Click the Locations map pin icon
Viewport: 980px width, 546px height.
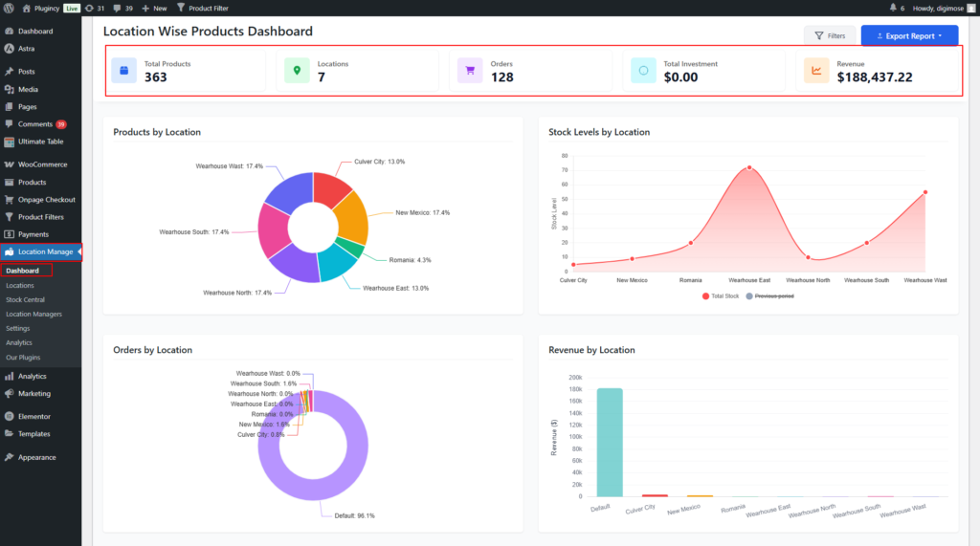click(x=297, y=70)
